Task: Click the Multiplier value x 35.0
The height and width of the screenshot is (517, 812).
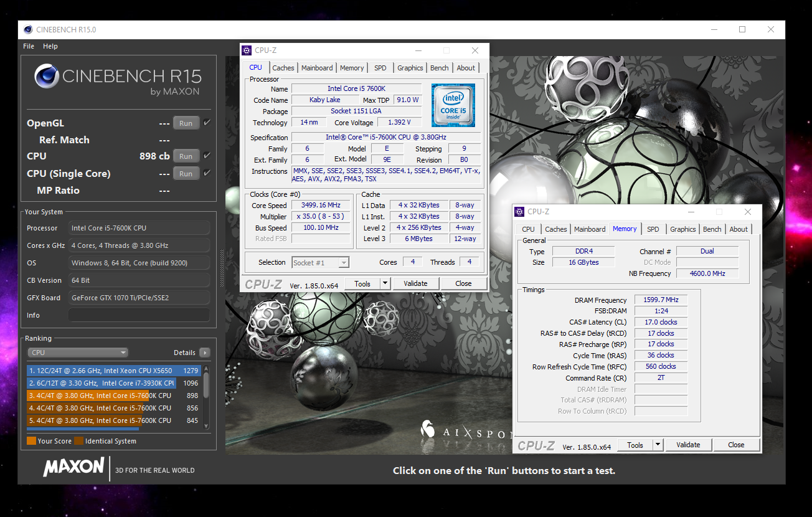Action: click(x=322, y=217)
